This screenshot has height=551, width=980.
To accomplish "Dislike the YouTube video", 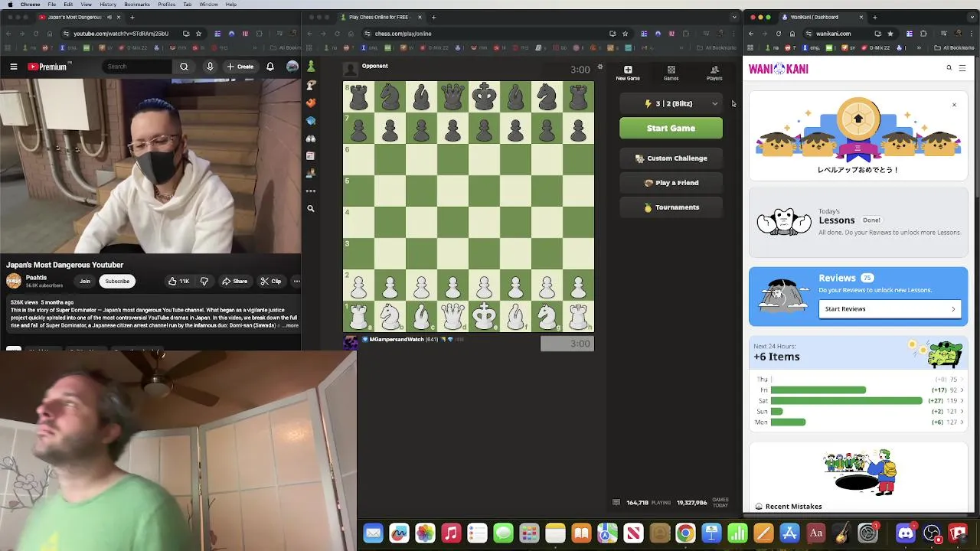I will pyautogui.click(x=204, y=281).
